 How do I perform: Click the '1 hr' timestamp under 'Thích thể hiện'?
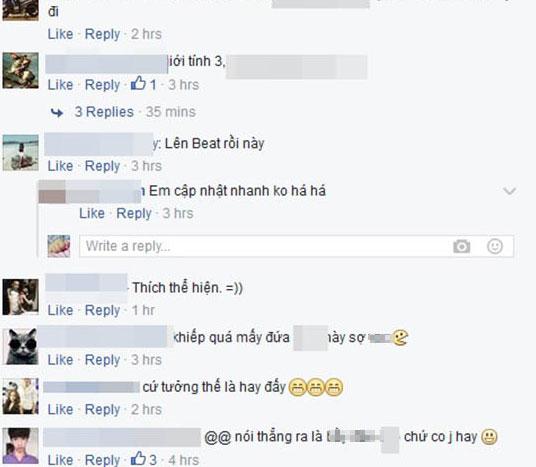coord(143,310)
